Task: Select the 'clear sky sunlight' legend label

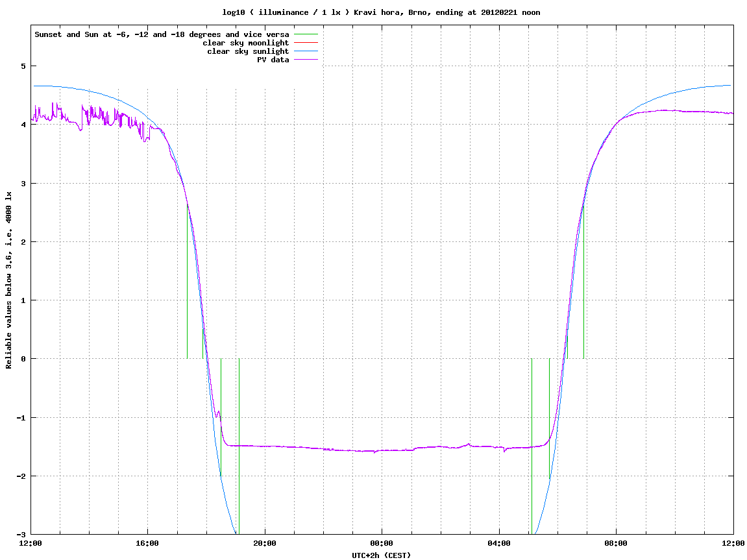Action: coord(248,51)
